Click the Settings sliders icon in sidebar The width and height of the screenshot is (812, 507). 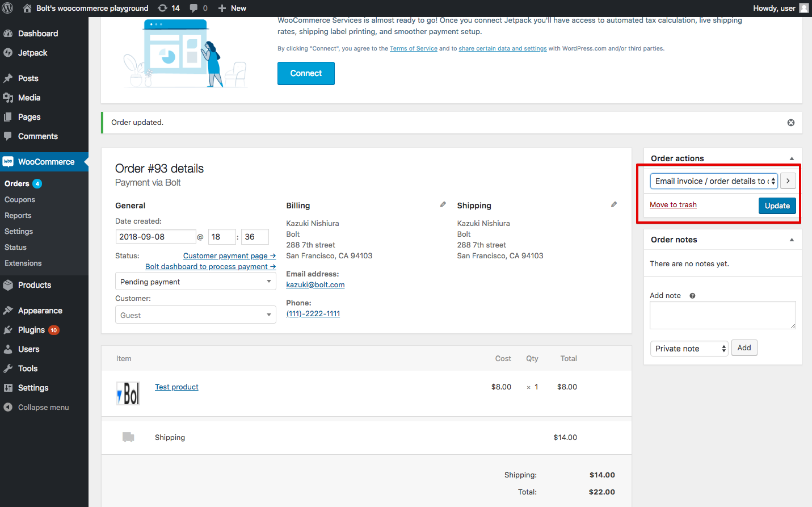[8, 388]
